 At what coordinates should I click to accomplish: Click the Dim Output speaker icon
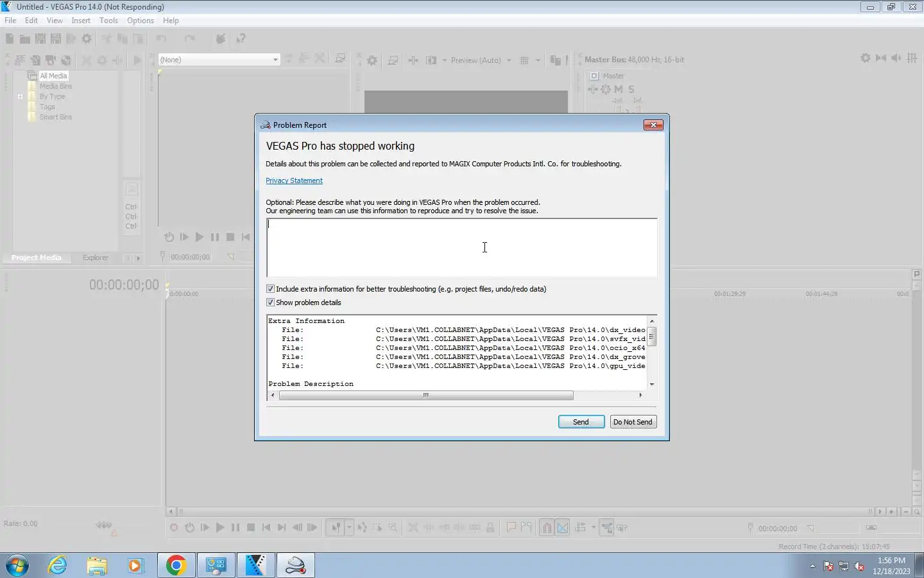pos(896,58)
